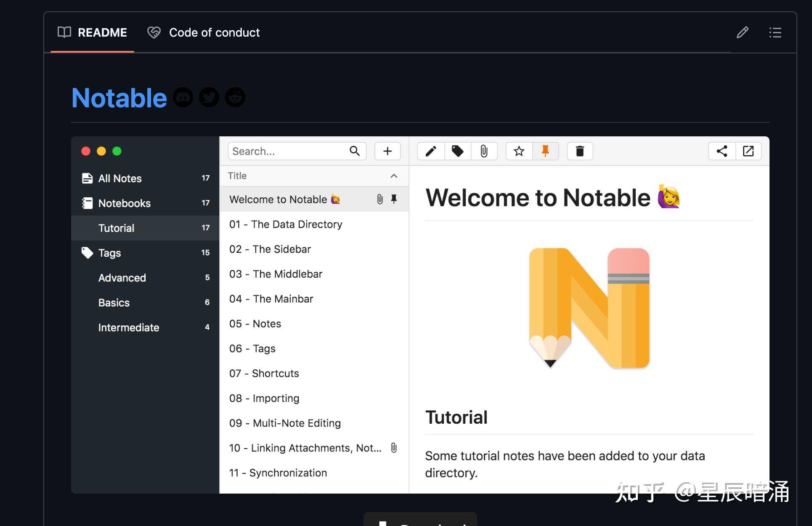Open the Discord badge icon
Viewport: 812px width, 526px height.
(183, 98)
